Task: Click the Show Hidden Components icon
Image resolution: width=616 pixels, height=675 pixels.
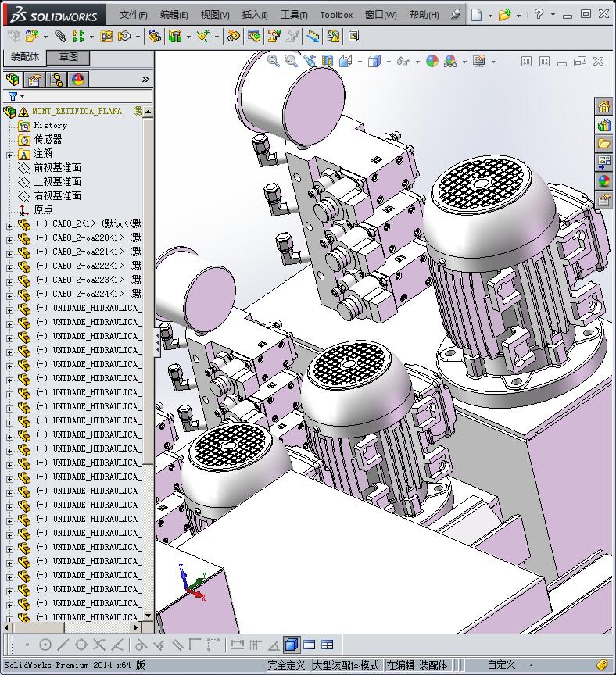Action: (154, 36)
